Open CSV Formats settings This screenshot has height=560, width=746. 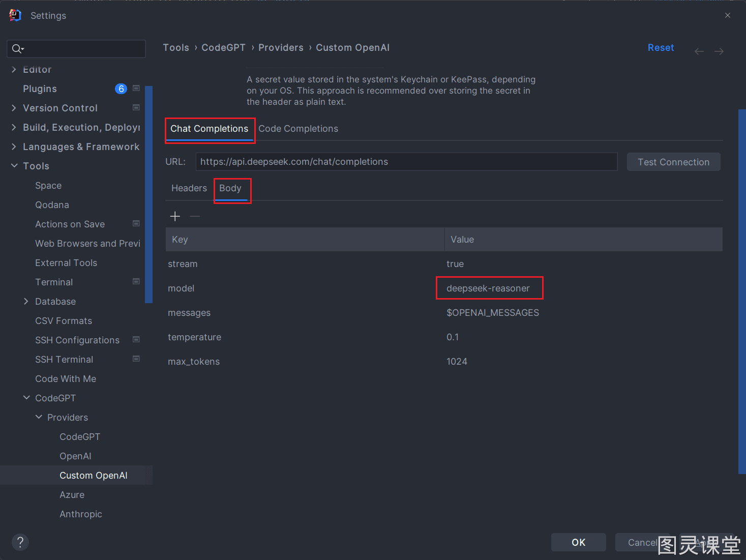click(x=64, y=321)
